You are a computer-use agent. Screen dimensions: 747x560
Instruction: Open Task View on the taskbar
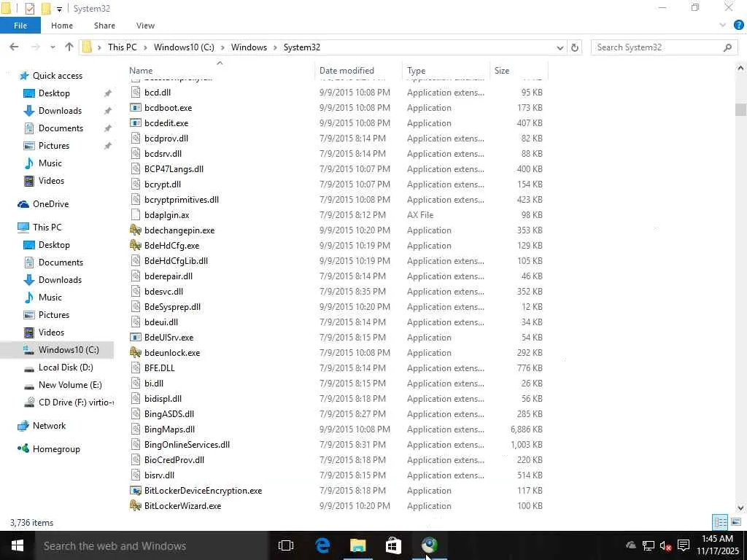[x=286, y=545]
